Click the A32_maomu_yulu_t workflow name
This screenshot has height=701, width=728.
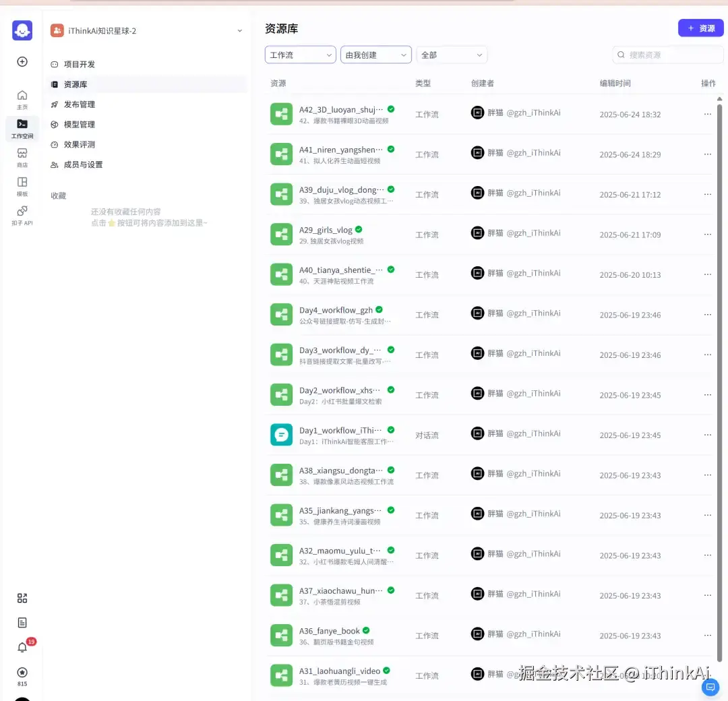click(x=340, y=551)
